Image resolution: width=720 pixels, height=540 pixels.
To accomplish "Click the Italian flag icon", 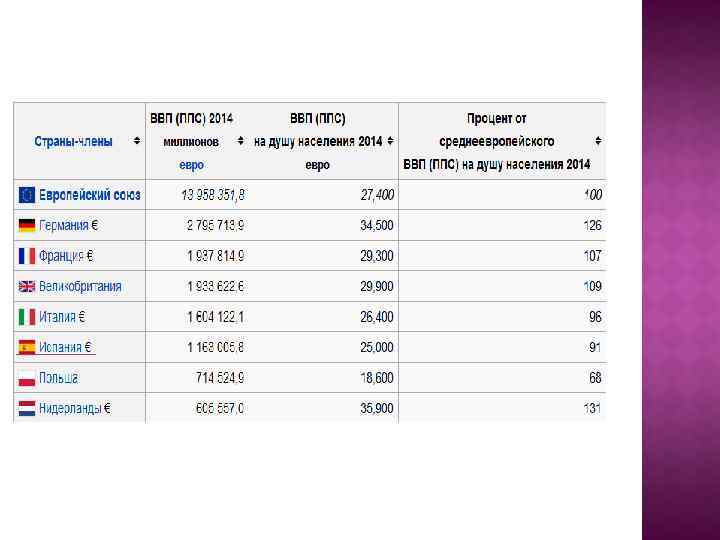I will tap(26, 317).
